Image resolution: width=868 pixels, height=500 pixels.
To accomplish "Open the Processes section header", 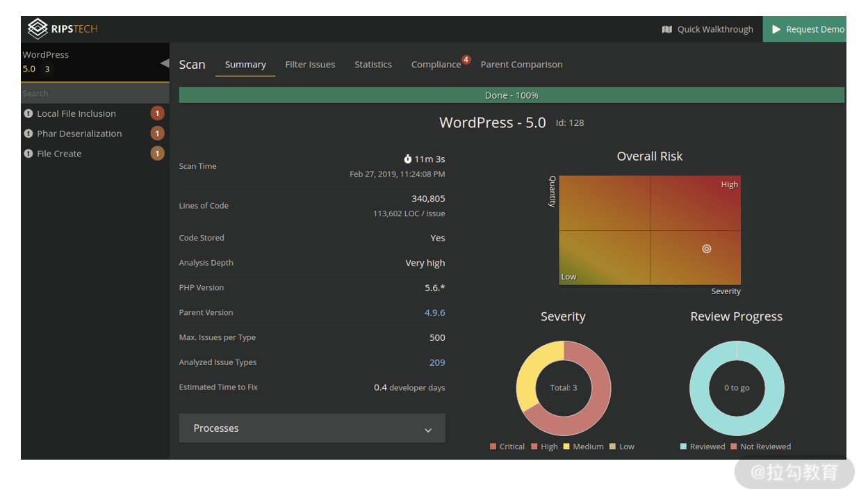I will 312,428.
